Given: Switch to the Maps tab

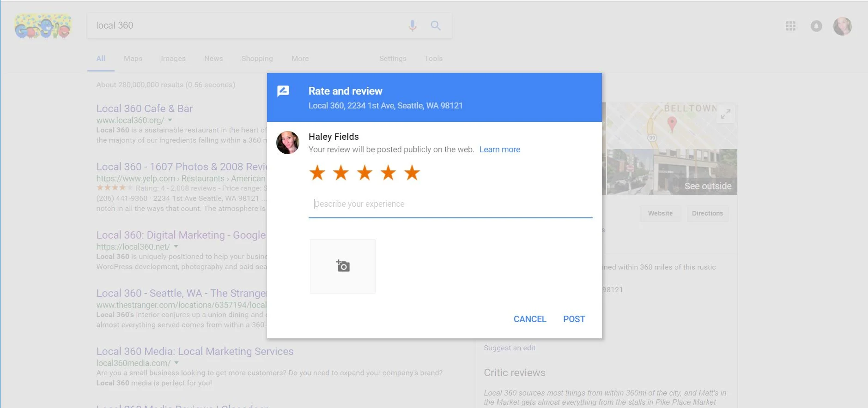Looking at the screenshot, I should (x=133, y=59).
